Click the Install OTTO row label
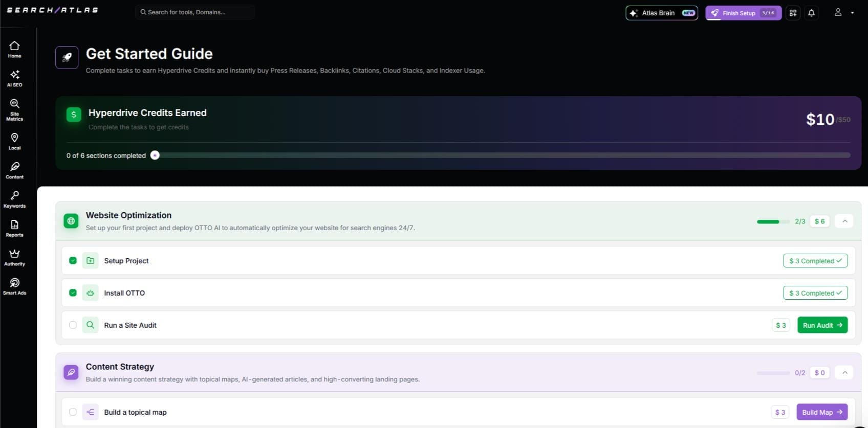This screenshot has width=868, height=428. (x=124, y=293)
